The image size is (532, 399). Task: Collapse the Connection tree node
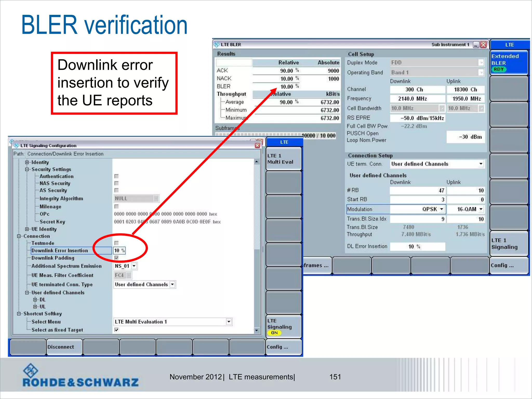[x=19, y=236]
